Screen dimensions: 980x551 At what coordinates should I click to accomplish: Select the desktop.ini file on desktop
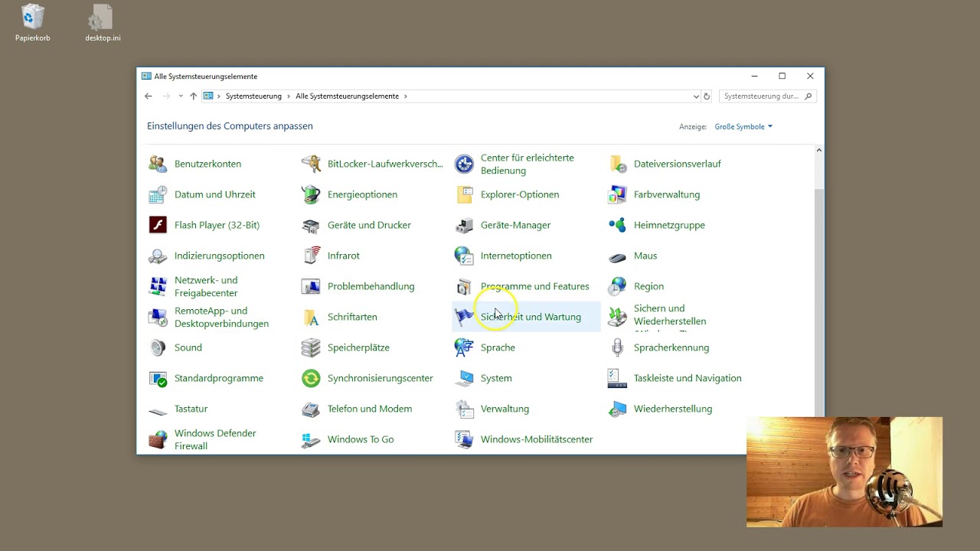pos(103,23)
